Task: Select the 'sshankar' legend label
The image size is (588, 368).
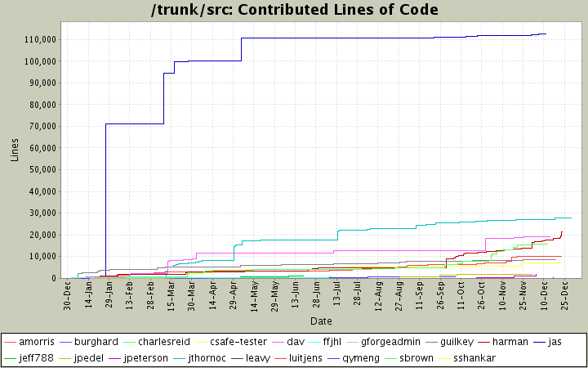Action: (x=474, y=358)
